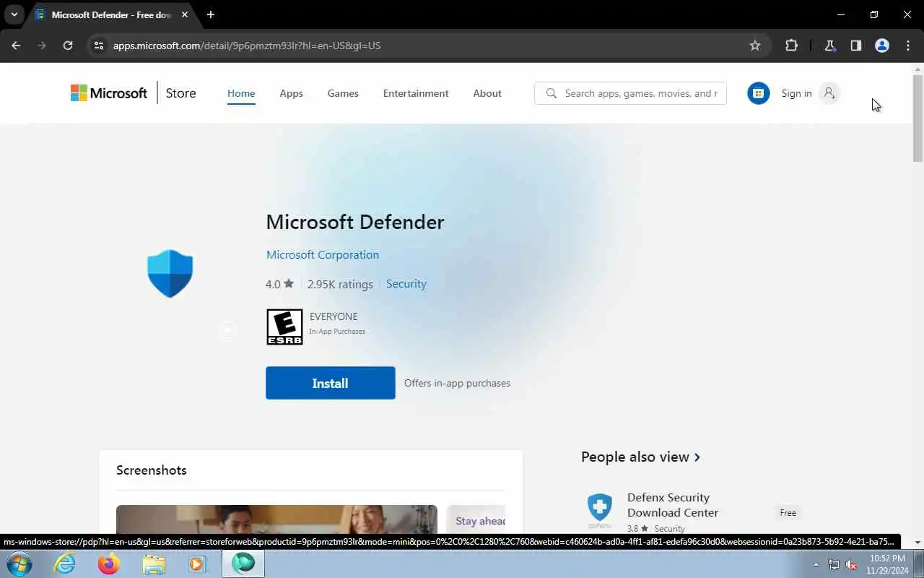Open the first Defender screenshot thumbnail
The width and height of the screenshot is (924, 578).
coord(276,519)
